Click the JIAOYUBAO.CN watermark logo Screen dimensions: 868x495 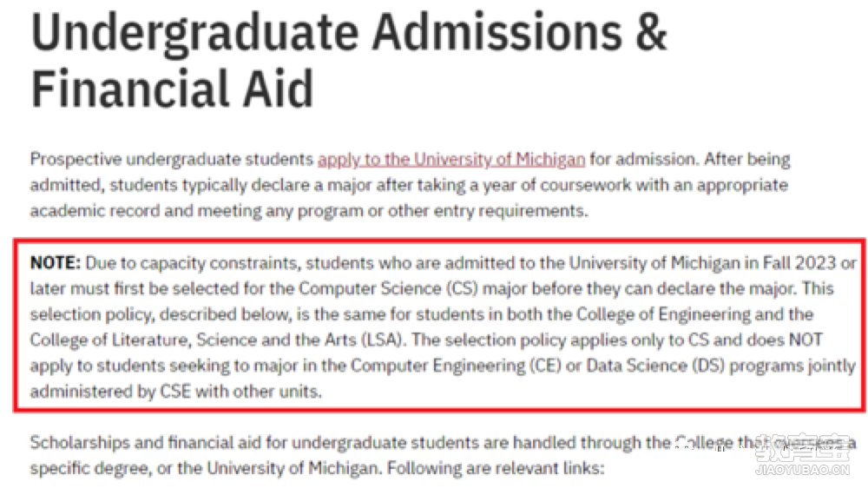tap(802, 456)
